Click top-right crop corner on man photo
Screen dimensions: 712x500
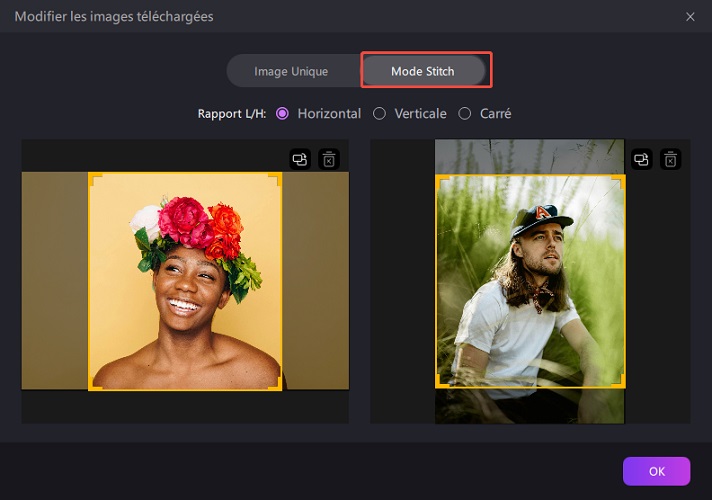[618, 182]
